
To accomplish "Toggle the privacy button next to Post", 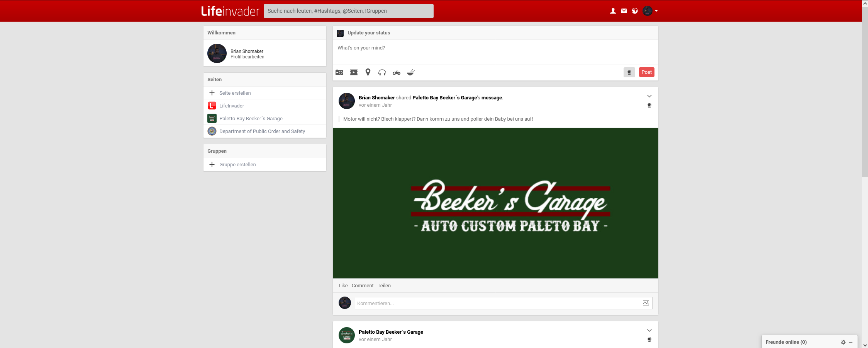I will pyautogui.click(x=629, y=72).
